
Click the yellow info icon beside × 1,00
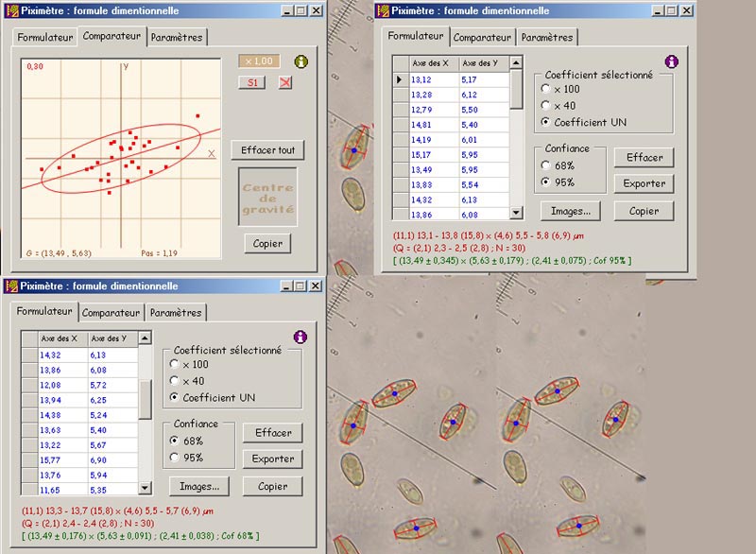click(x=301, y=61)
